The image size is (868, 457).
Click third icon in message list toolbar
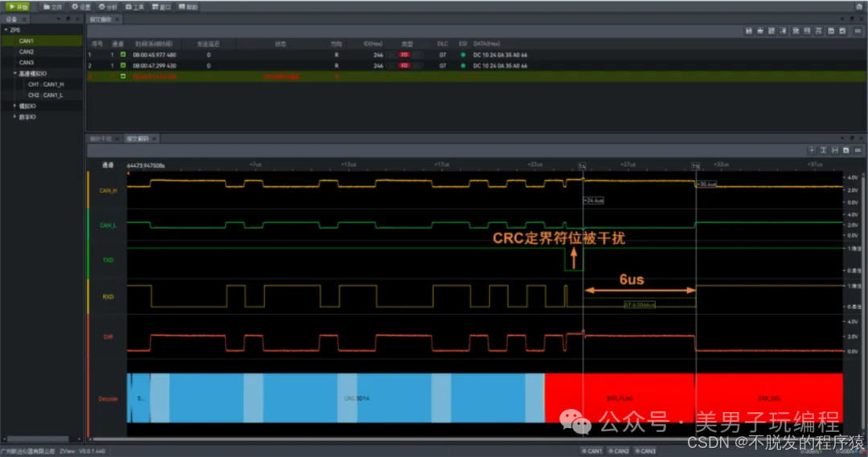(771, 31)
